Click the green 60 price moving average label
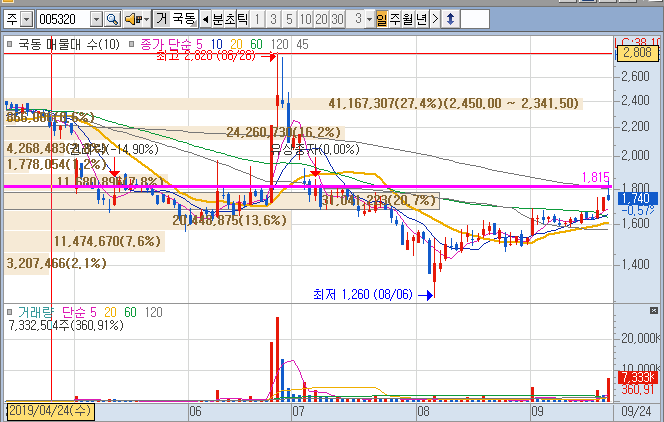 coord(256,44)
